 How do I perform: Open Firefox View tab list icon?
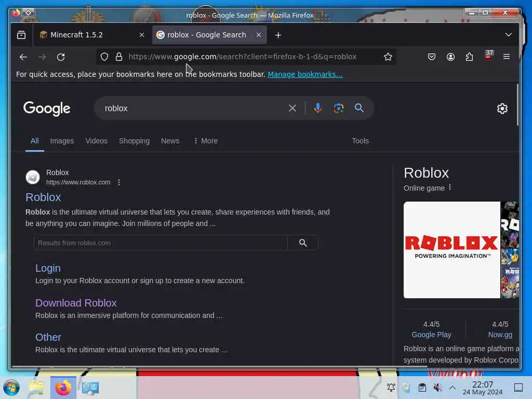21,35
